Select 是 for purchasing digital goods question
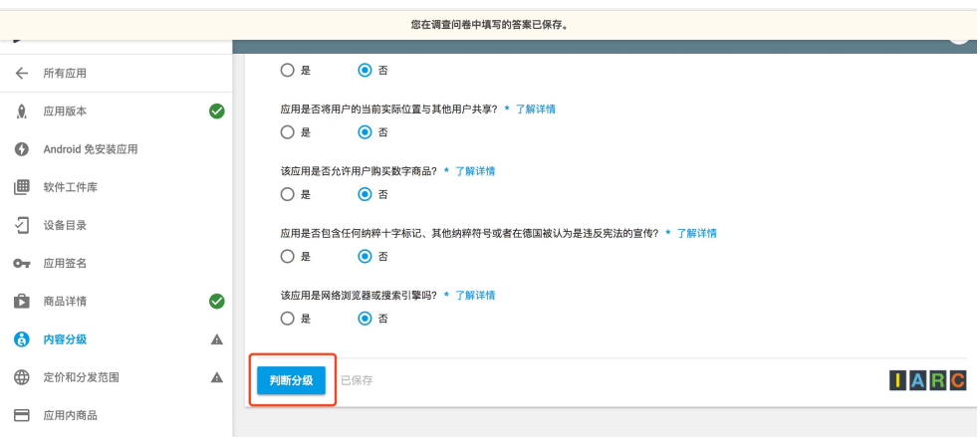The height and width of the screenshot is (444, 980). coord(287,194)
